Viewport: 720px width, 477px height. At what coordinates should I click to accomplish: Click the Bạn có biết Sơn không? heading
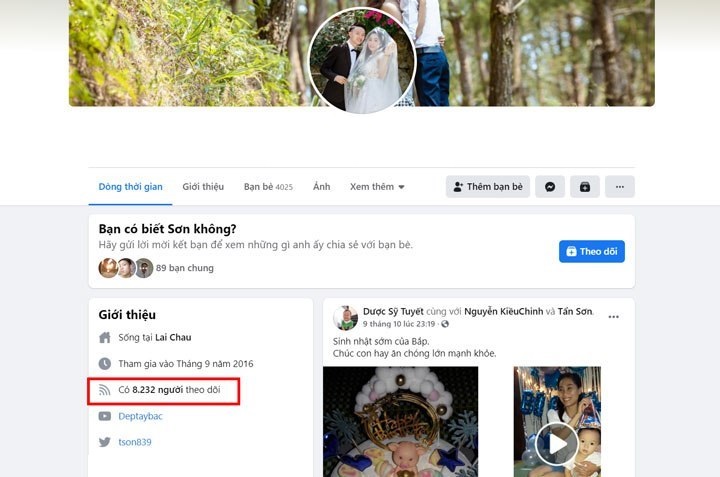point(168,229)
